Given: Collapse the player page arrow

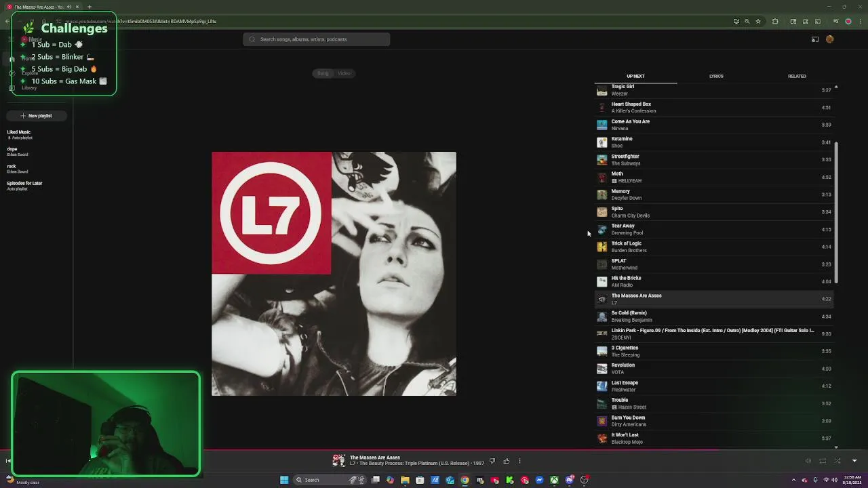Looking at the screenshot, I should coord(854,461).
